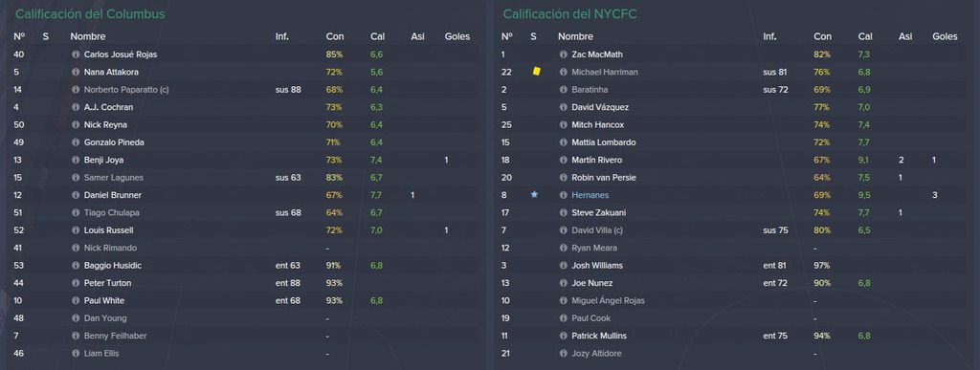Sort NYCFC table by Con column

click(822, 37)
